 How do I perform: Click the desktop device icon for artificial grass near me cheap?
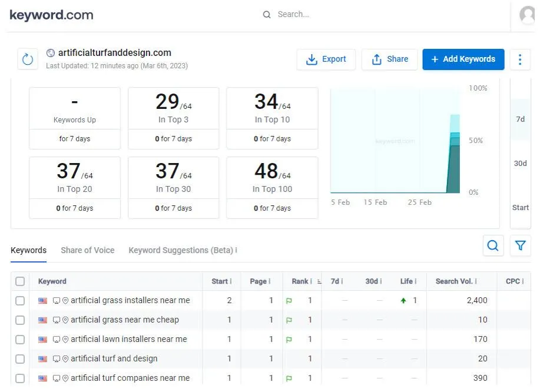(x=56, y=320)
